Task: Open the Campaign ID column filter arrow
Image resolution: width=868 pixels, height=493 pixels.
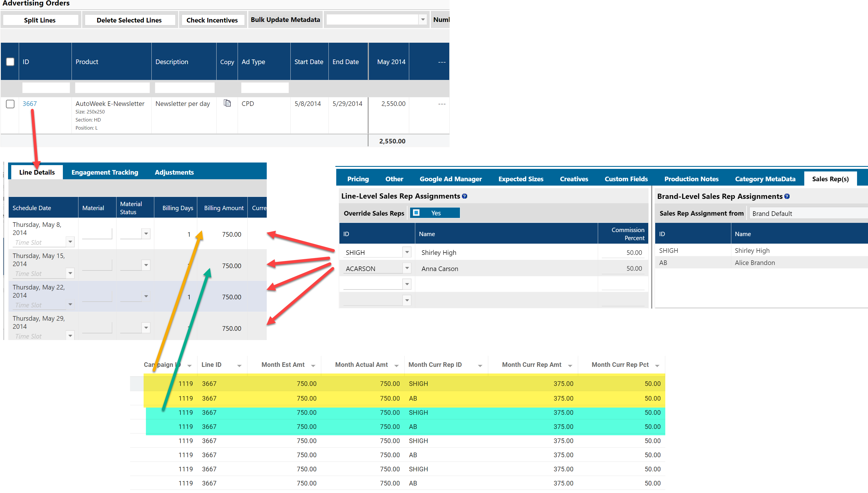Action: [x=189, y=366]
